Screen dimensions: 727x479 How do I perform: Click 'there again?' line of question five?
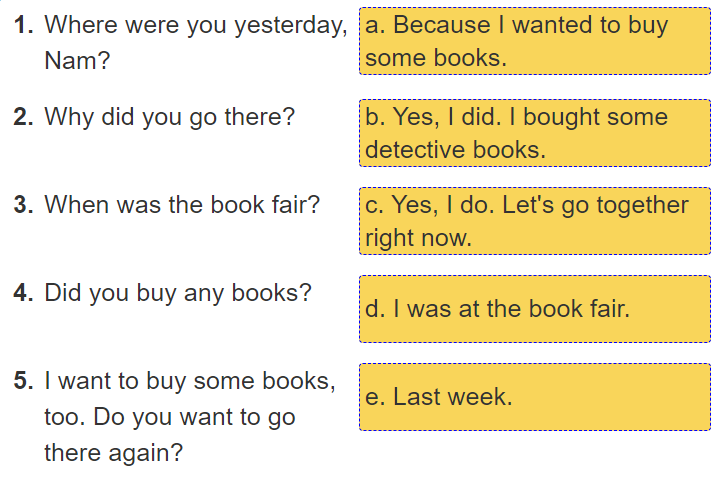113,452
